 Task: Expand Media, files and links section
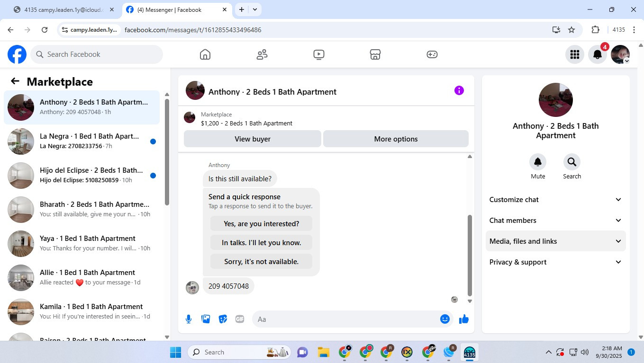pyautogui.click(x=556, y=241)
